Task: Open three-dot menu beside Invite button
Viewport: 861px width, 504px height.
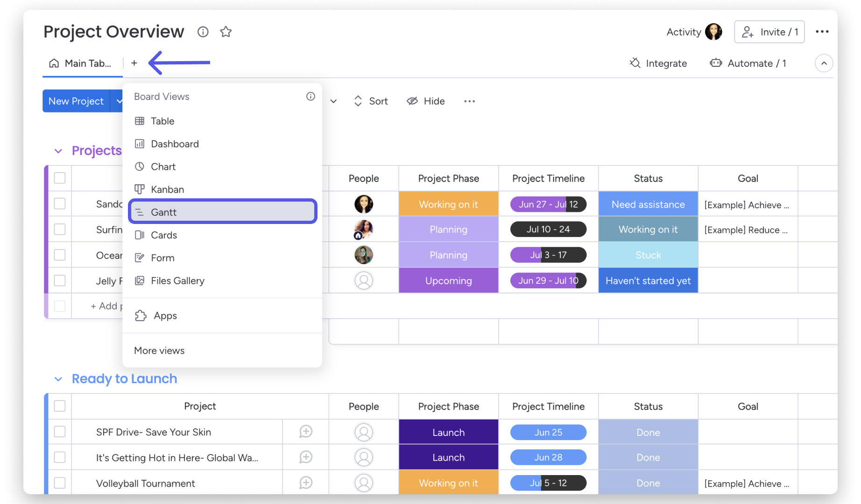Action: coord(822,32)
